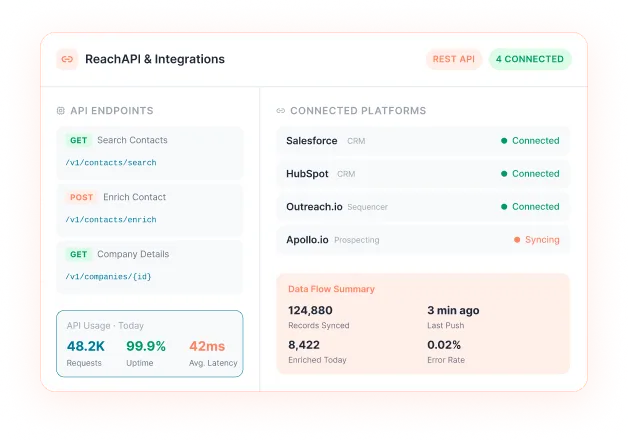Open the Search Contacts endpoint card
The width and height of the screenshot is (628, 440).
coord(150,153)
